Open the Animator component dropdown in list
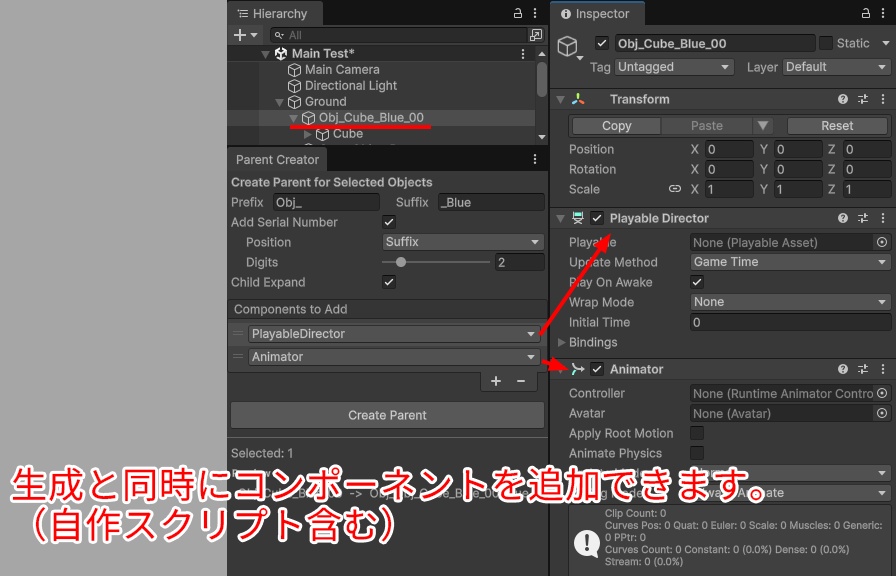896x576 pixels. coord(394,357)
